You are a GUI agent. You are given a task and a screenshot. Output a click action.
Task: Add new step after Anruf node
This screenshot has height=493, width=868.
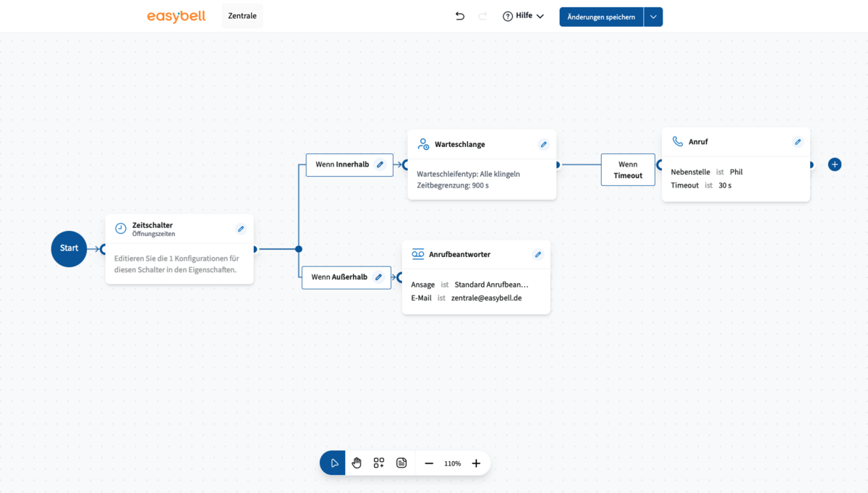[x=835, y=164]
